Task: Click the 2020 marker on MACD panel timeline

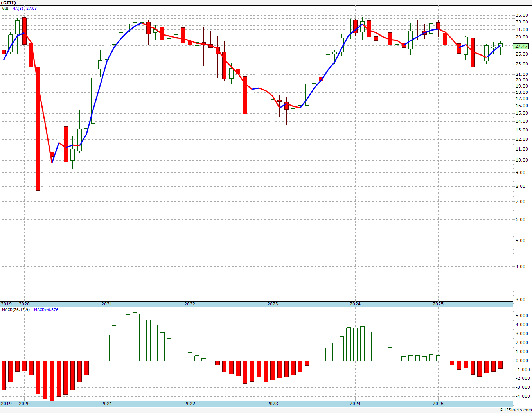Action: 24,404
